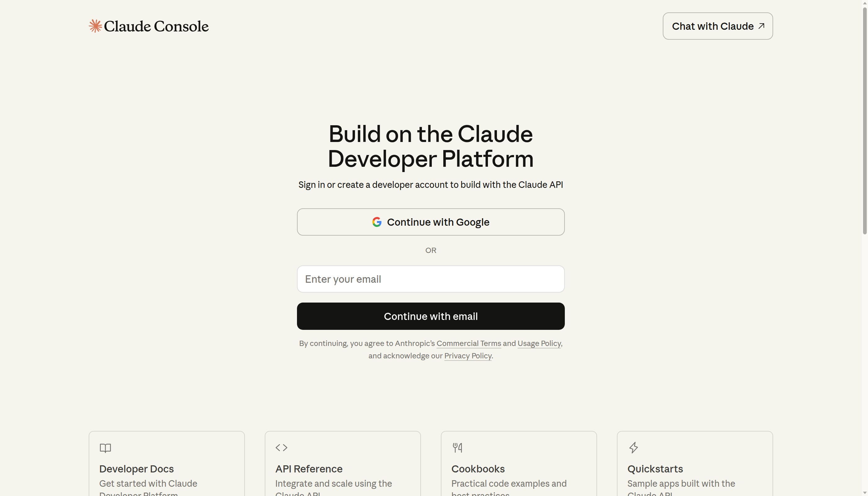Click the Developer Docs book icon

point(105,448)
